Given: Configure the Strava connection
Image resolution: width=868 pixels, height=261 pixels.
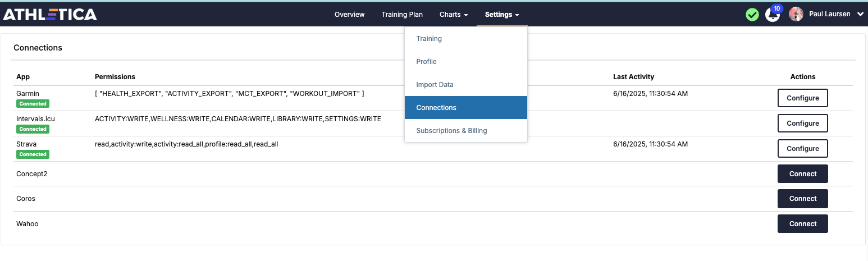Looking at the screenshot, I should click(x=802, y=148).
